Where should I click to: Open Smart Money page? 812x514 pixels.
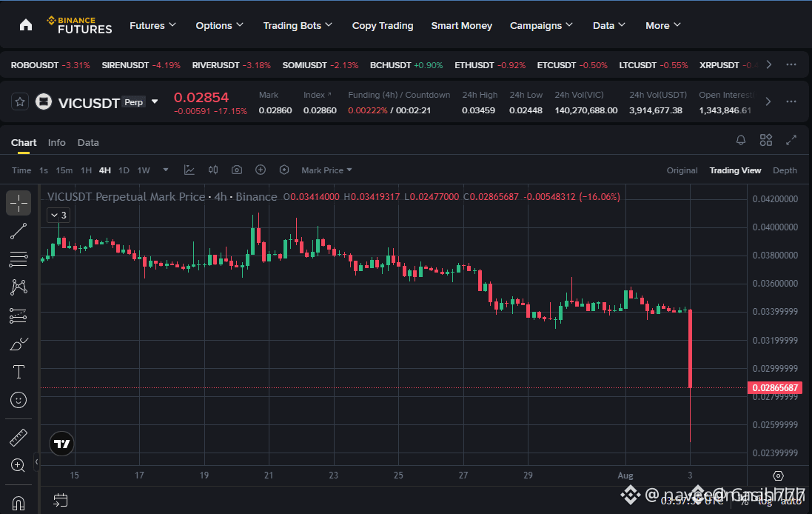pos(462,25)
